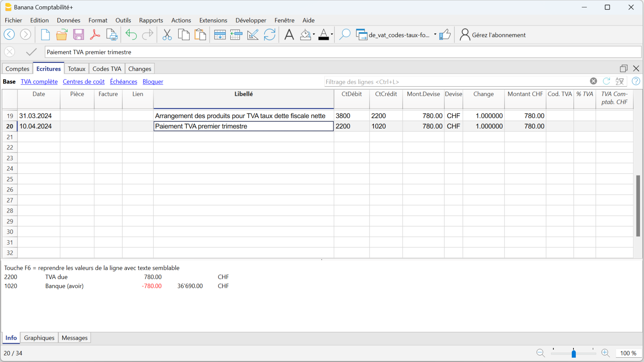Screen dimensions: 644x362
Task: Open the de_vat_codes window selector dropdown
Action: [x=435, y=35]
